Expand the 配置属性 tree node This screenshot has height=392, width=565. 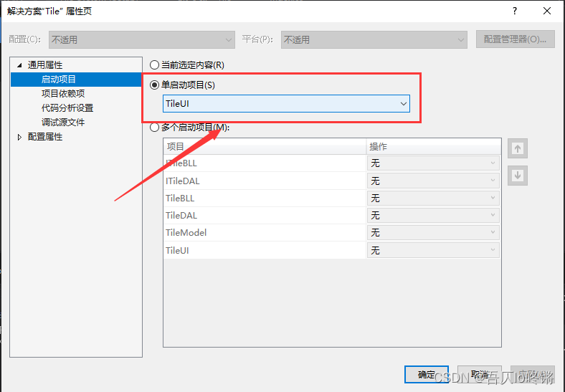tap(19, 137)
